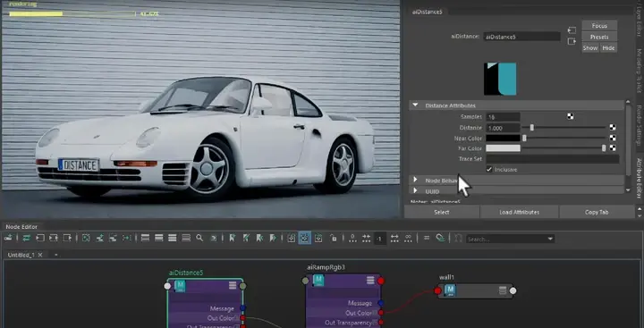Go to previous bookmark icon
644x328 pixels.
(x=259, y=238)
